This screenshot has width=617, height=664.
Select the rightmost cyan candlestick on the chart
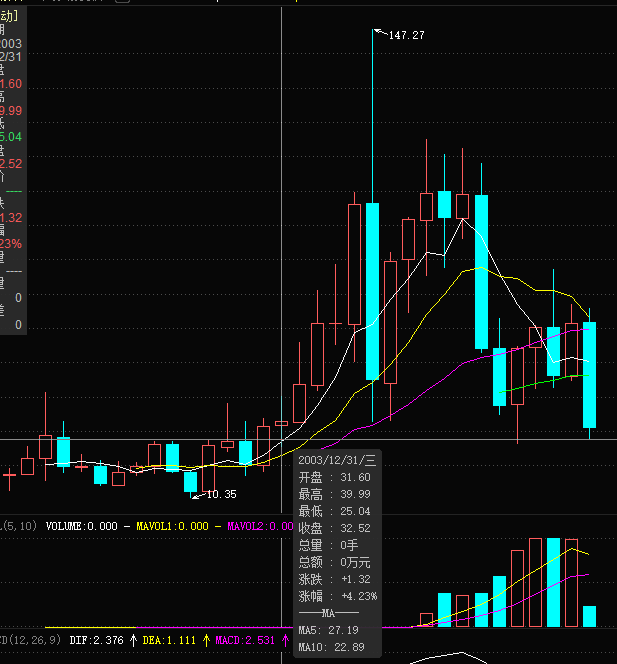(x=590, y=374)
